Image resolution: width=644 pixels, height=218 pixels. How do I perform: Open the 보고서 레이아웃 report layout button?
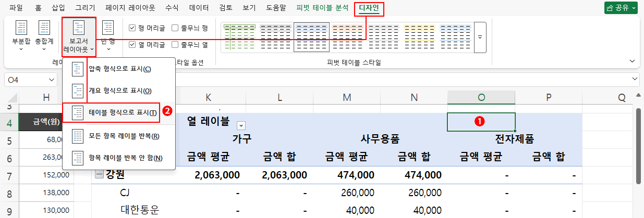(79, 36)
